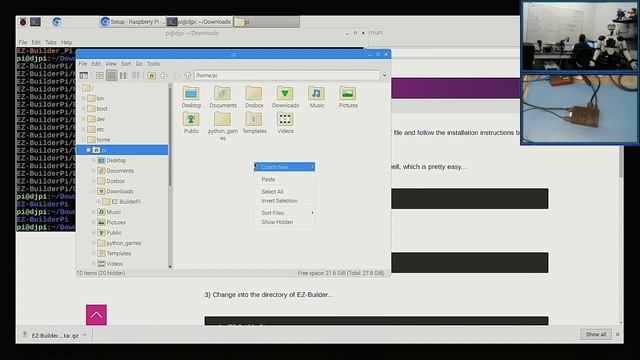Click the pink scroll-to-top arrow button

[x=96, y=315]
